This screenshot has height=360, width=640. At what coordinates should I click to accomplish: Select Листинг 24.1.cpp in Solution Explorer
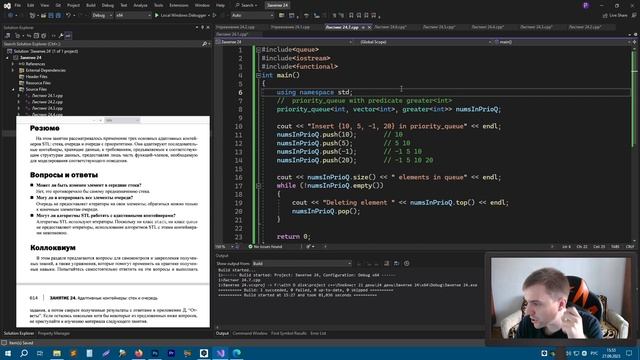click(47, 96)
